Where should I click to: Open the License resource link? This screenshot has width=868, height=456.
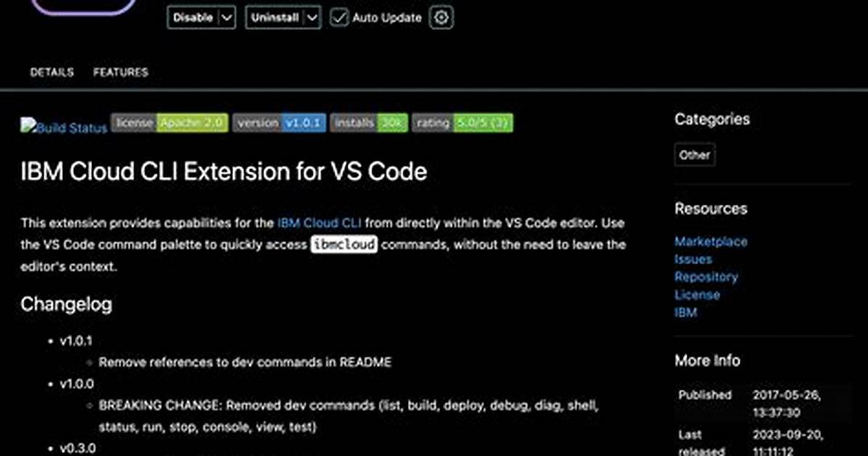coord(697,295)
